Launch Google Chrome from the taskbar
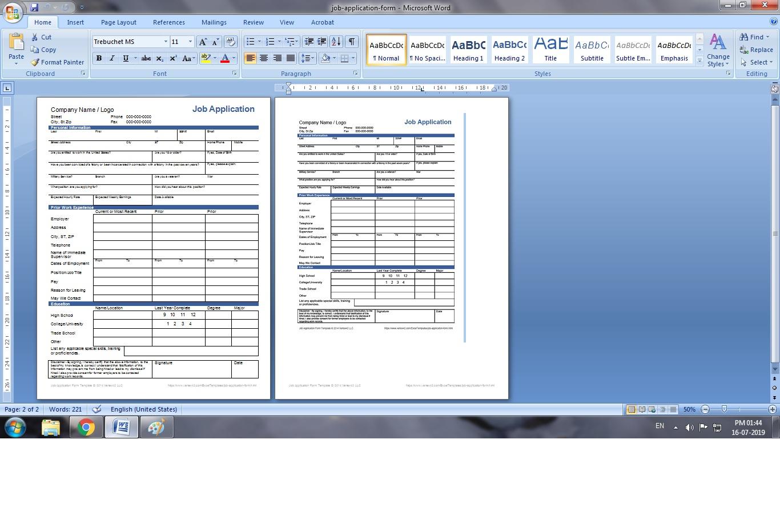Viewport: 780px width, 532px height. point(86,426)
